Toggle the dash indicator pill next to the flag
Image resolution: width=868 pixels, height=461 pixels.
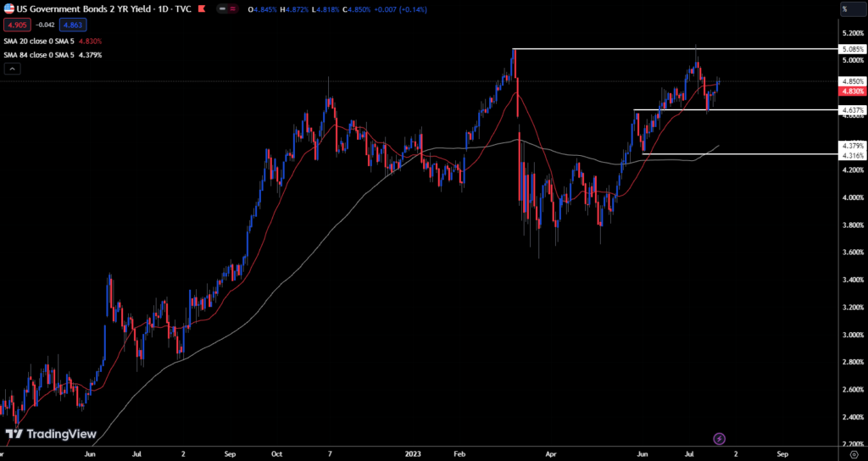click(223, 10)
